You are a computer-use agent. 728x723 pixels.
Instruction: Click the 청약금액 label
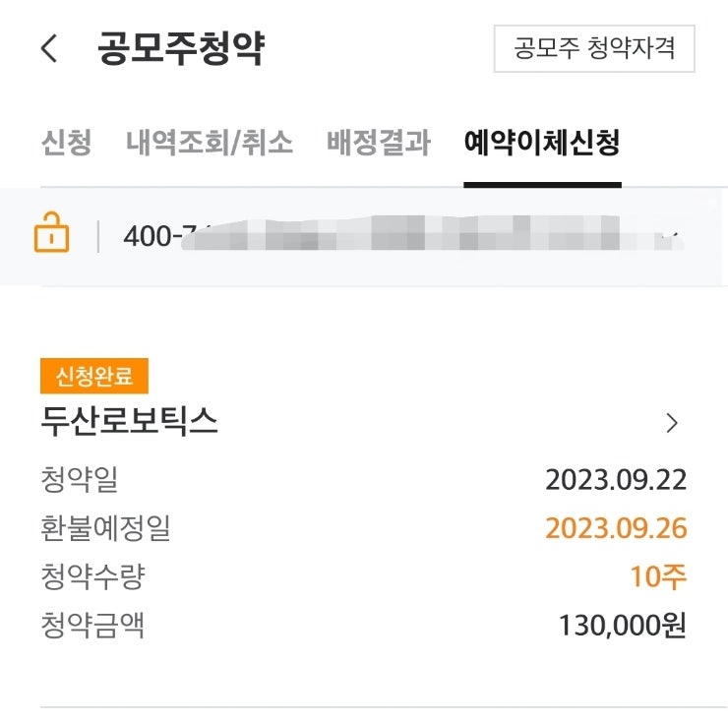click(x=92, y=625)
